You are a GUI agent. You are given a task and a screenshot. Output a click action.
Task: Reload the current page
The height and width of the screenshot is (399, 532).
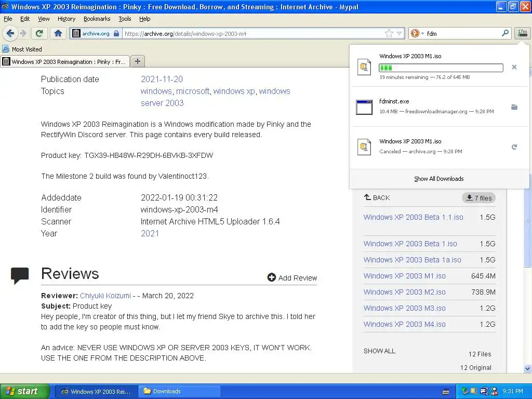coord(39,33)
